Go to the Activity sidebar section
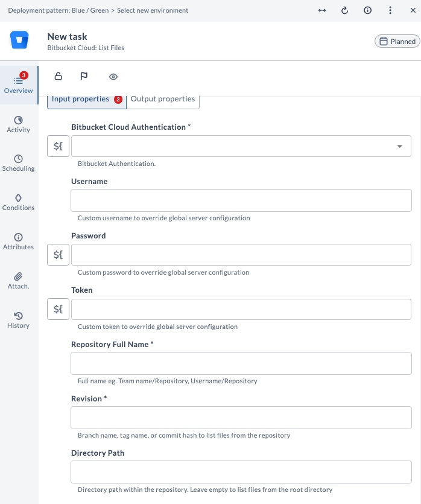Viewport: 421px width, 504px height. pyautogui.click(x=19, y=124)
